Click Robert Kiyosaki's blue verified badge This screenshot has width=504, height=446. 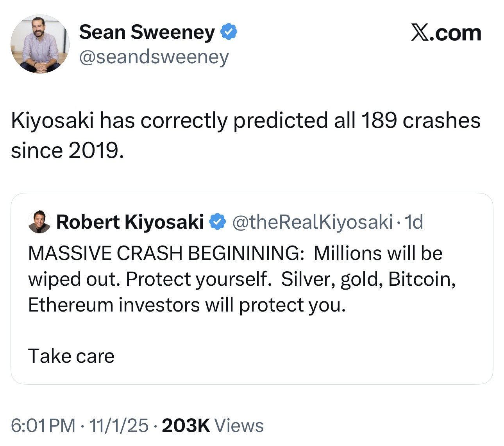(217, 222)
